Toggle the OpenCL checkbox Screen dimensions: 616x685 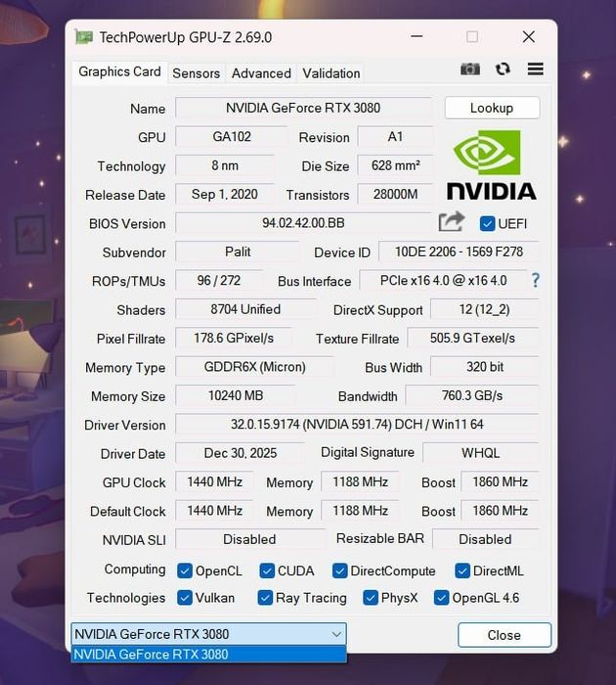pyautogui.click(x=185, y=571)
